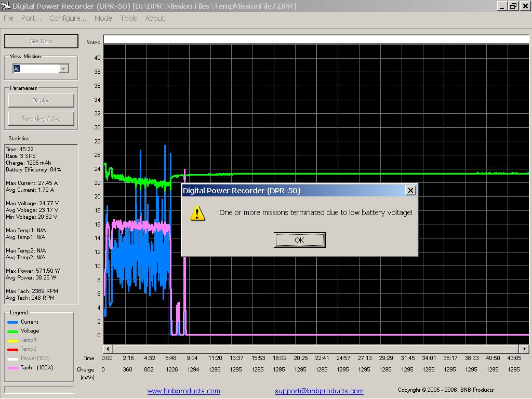Close the Digital Power Recorder warning dialog

[410, 190]
